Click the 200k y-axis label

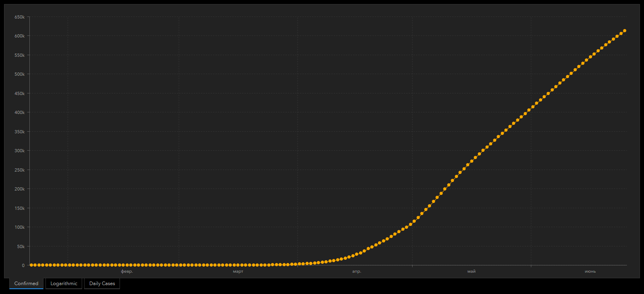click(x=20, y=189)
